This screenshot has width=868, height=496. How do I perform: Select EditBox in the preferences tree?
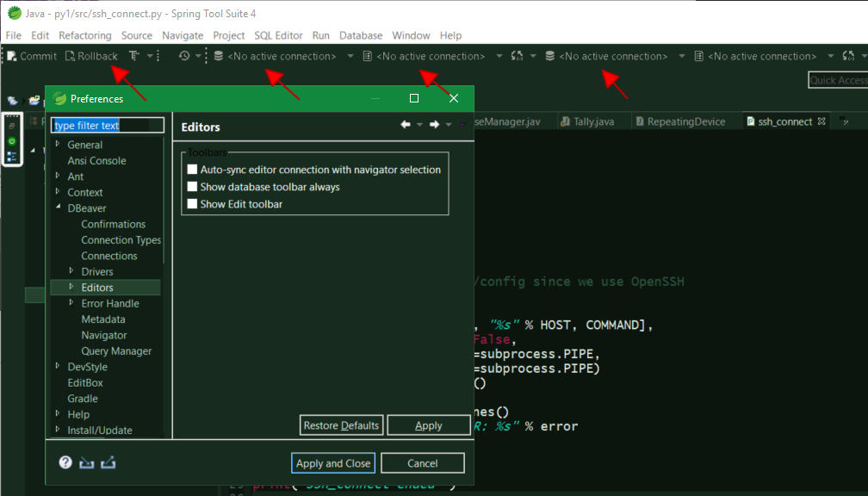point(85,382)
